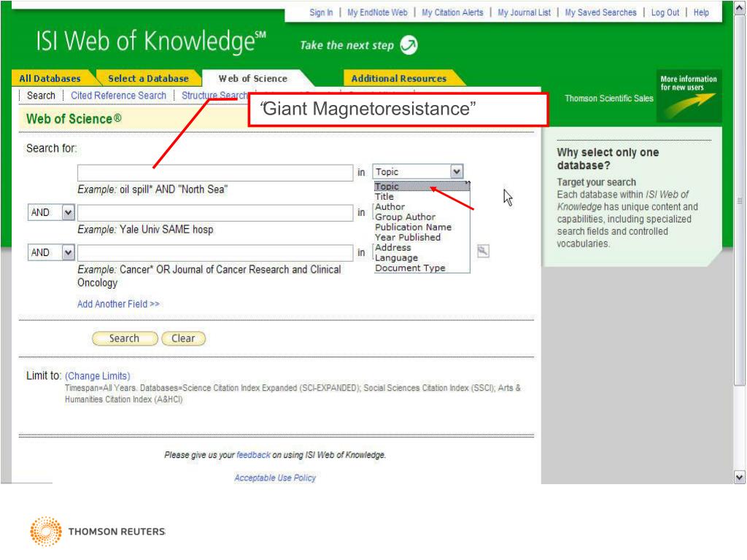Click the vertical scrollbar thumb
The image size is (747, 560).
point(740,200)
